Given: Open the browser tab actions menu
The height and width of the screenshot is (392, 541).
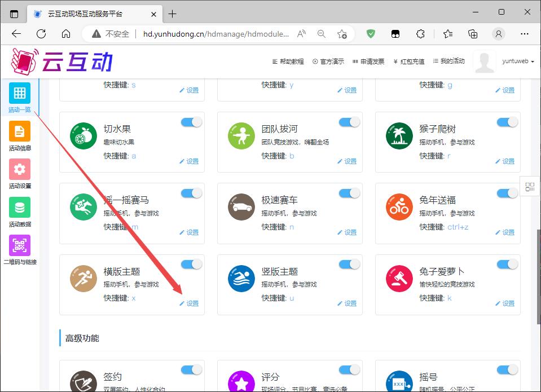Looking at the screenshot, I should pos(15,14).
